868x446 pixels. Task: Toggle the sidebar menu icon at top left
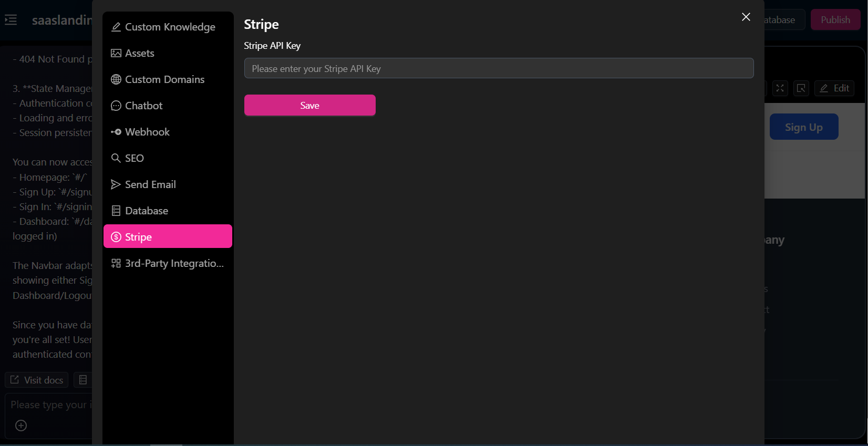pos(11,20)
